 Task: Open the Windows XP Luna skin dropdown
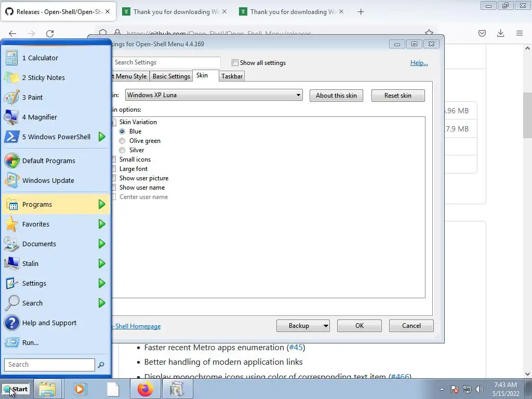point(214,95)
